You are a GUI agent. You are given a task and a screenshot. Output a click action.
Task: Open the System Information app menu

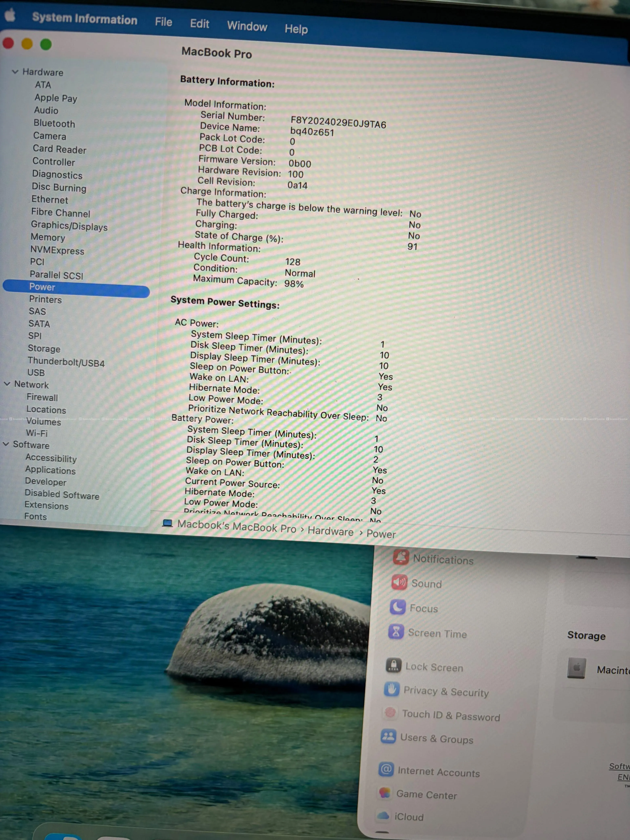coord(85,19)
